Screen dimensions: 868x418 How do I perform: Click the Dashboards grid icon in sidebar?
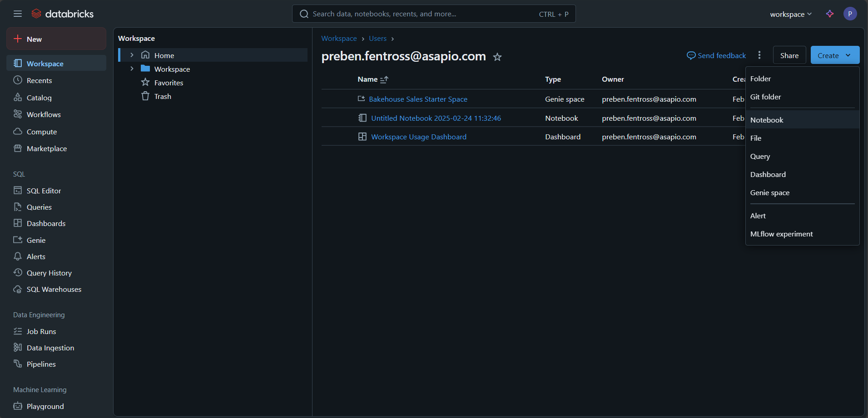tap(18, 223)
